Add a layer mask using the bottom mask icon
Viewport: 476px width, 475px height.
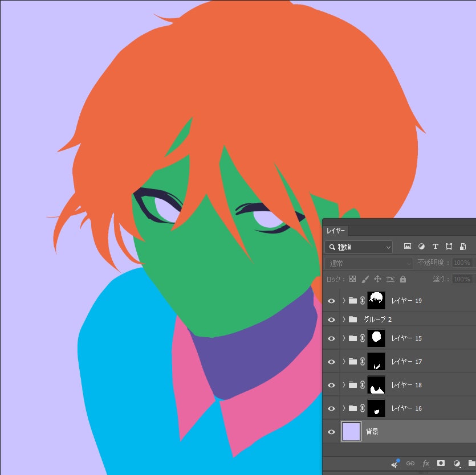pyautogui.click(x=441, y=463)
